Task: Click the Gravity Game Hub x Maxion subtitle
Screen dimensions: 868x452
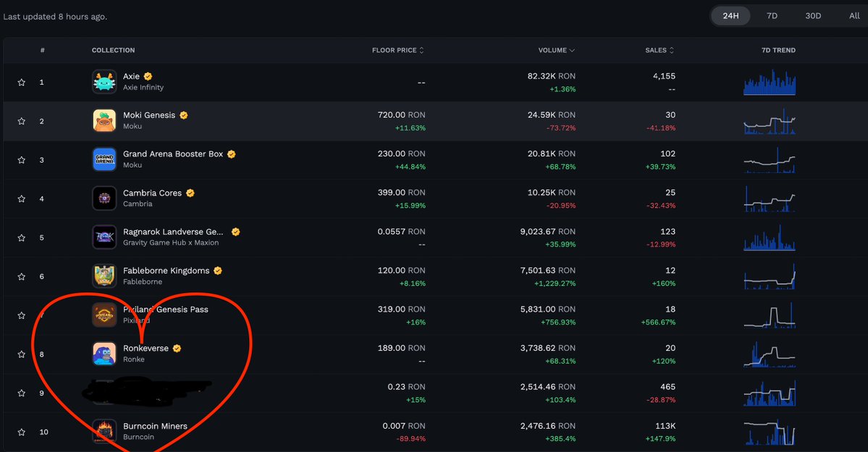Action: [171, 243]
